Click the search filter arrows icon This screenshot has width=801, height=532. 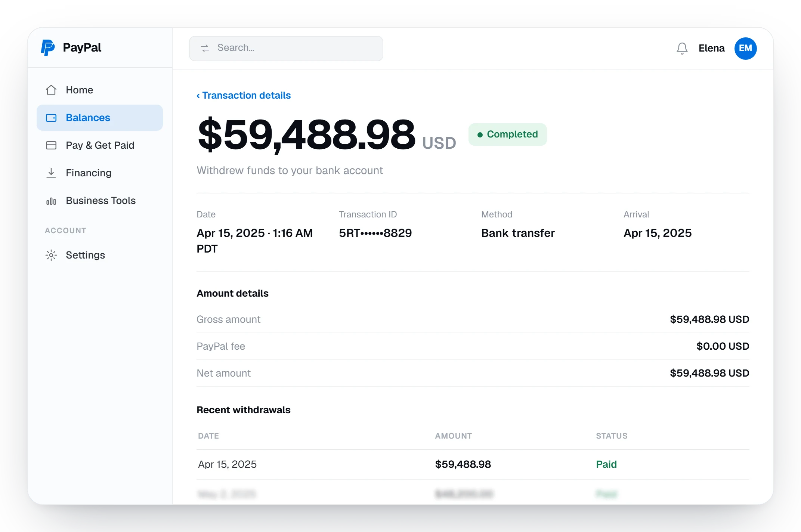[205, 48]
